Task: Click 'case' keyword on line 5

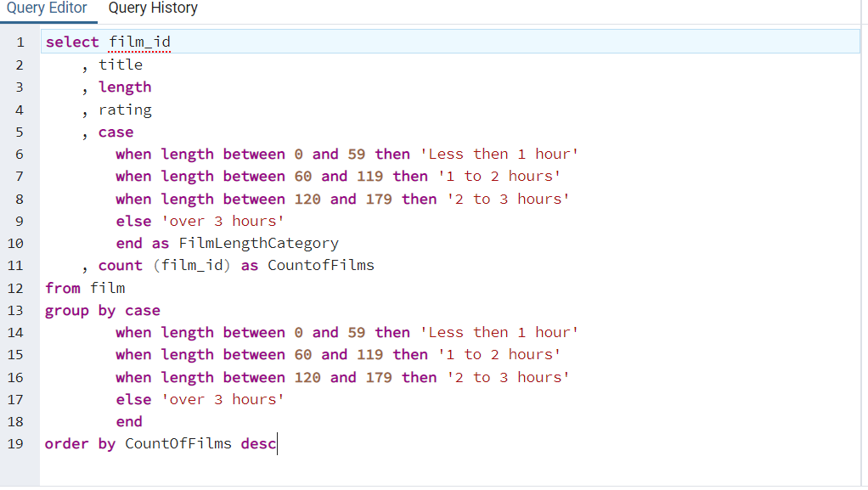Action: 116,132
